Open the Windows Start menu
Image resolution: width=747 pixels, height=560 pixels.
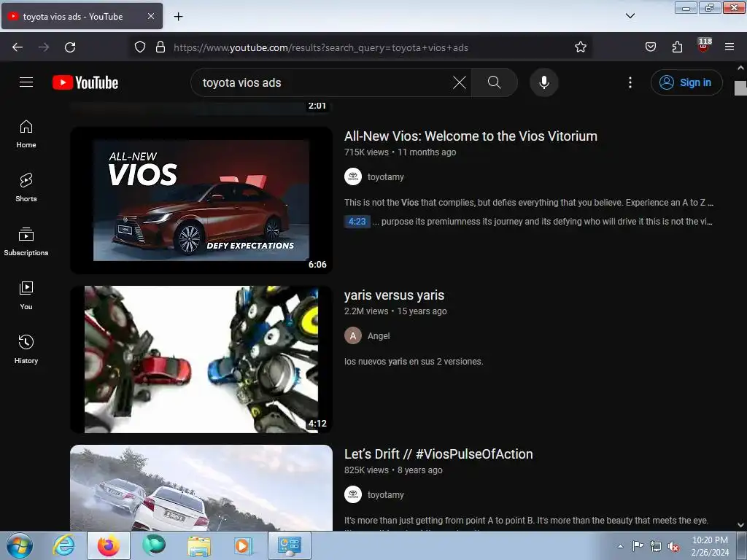coord(20,545)
